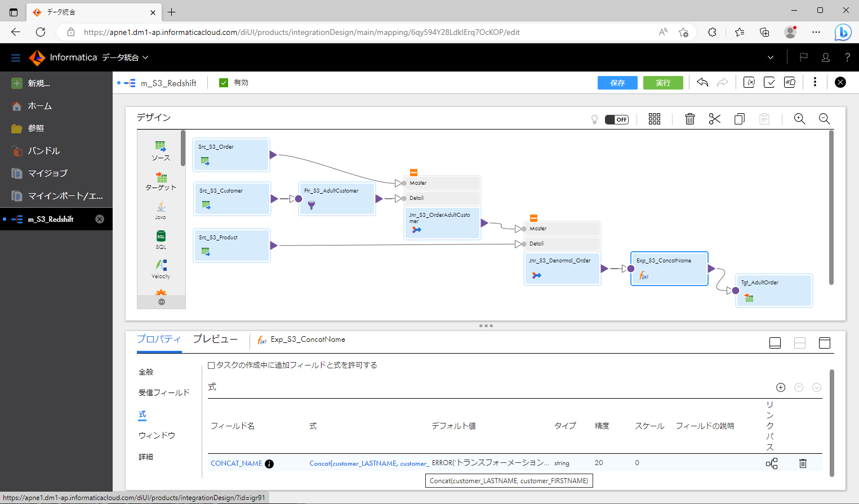The width and height of the screenshot is (859, 504).
Task: Select the cut scissors icon
Action: point(714,119)
